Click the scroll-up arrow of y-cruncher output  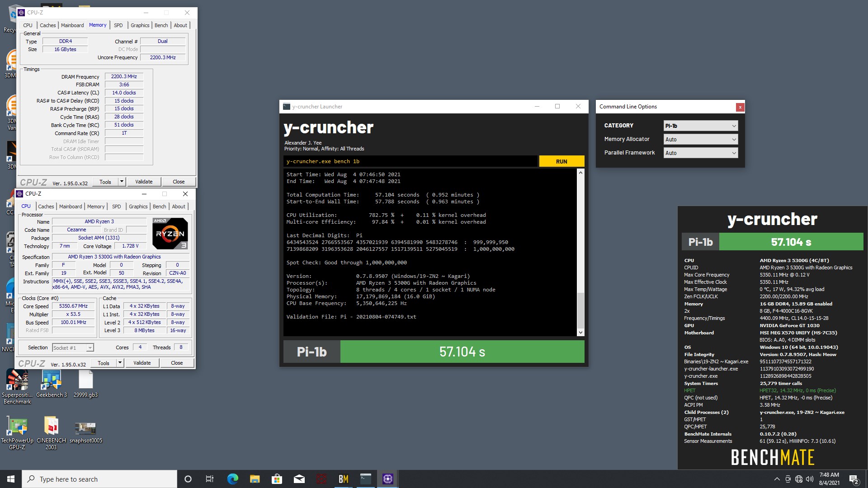580,173
